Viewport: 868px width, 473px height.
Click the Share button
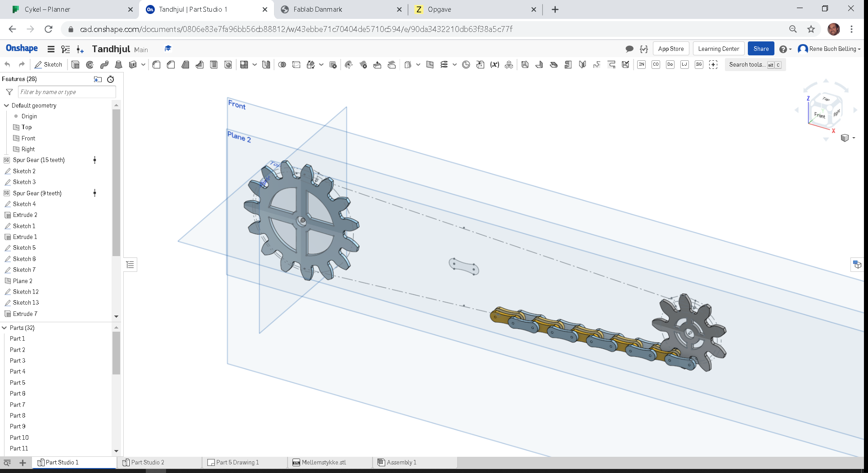[761, 49]
